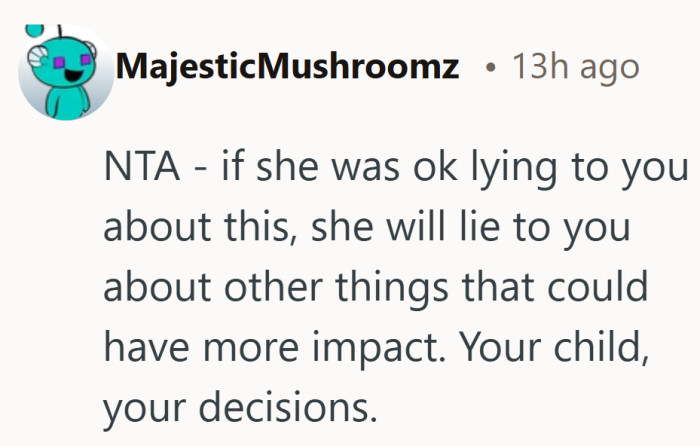Viewport: 700px width, 446px height.
Task: Open the MajesticMushroomz user profile link
Action: point(288,68)
